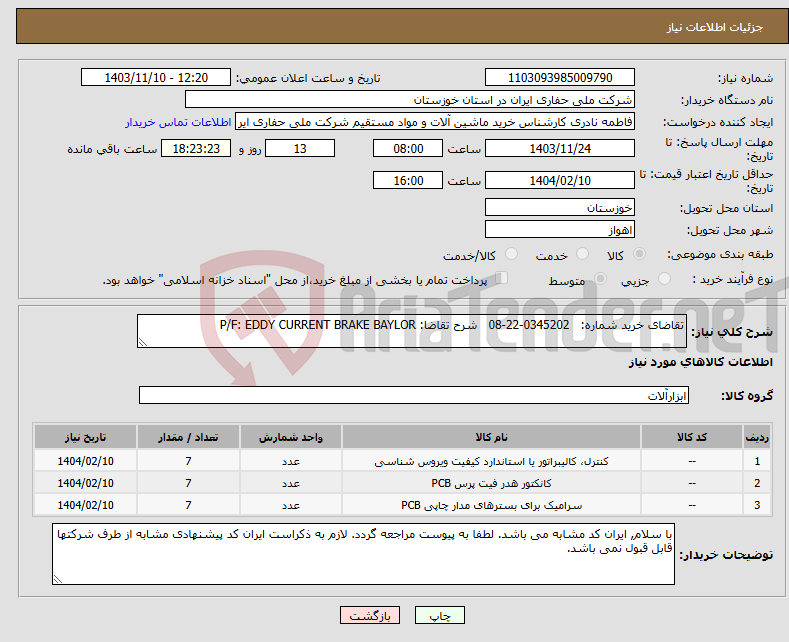Click item name کنترل، کالیبراتور in row 1
Screen dimensions: 789x642
tap(491, 461)
